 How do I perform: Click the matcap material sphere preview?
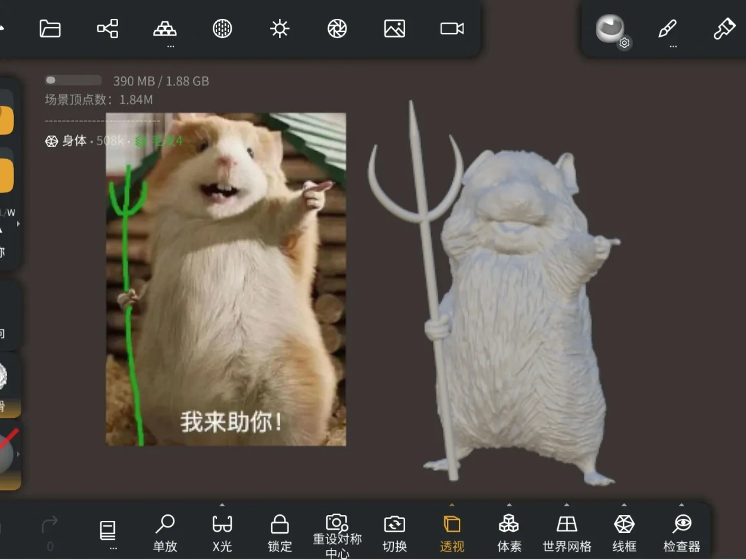610,28
